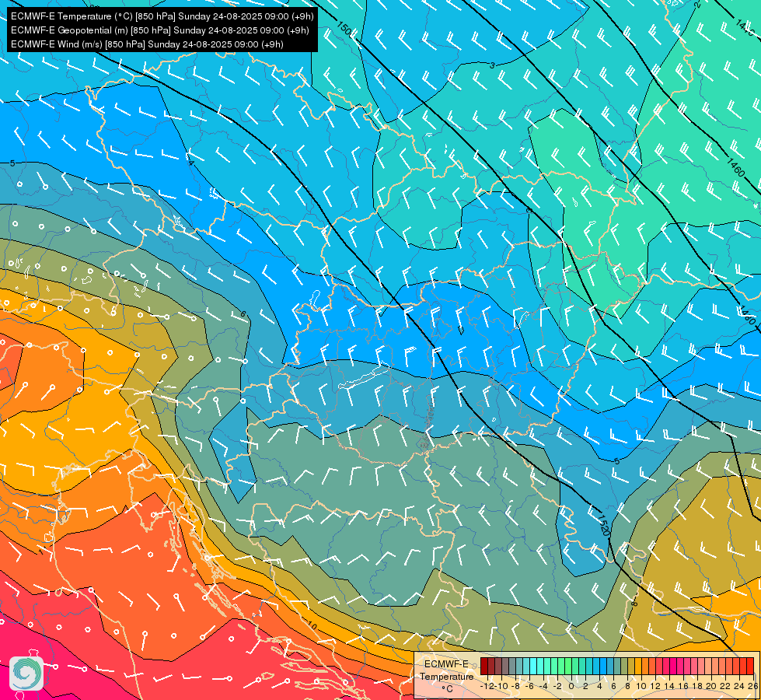Click the swirl logo icon in the corner
The height and width of the screenshot is (700, 761).
26,674
